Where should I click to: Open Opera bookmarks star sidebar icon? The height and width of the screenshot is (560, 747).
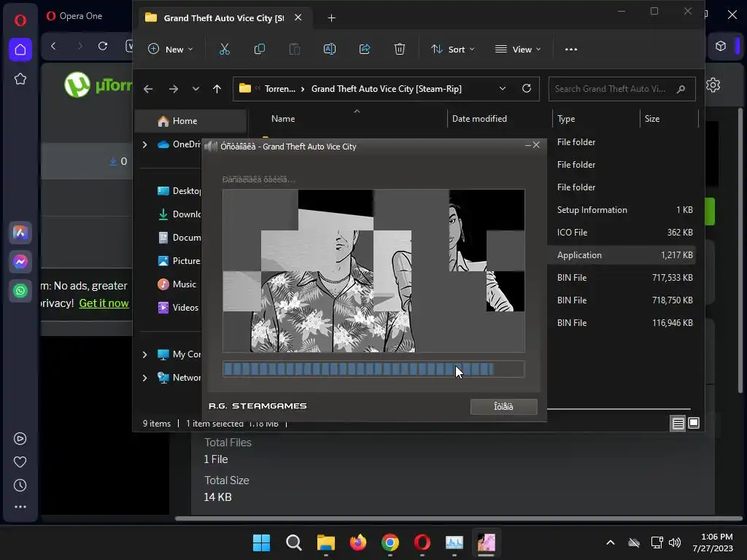(x=20, y=79)
